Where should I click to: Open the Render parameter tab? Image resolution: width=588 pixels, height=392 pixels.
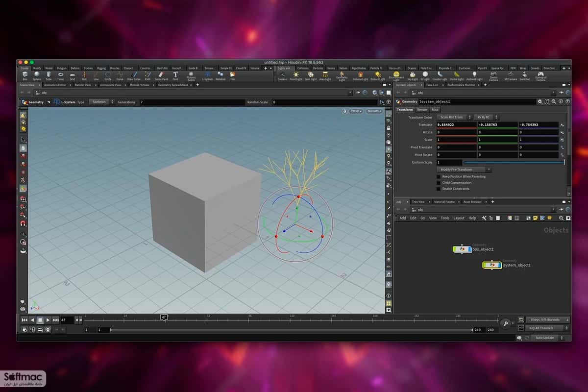coord(422,110)
